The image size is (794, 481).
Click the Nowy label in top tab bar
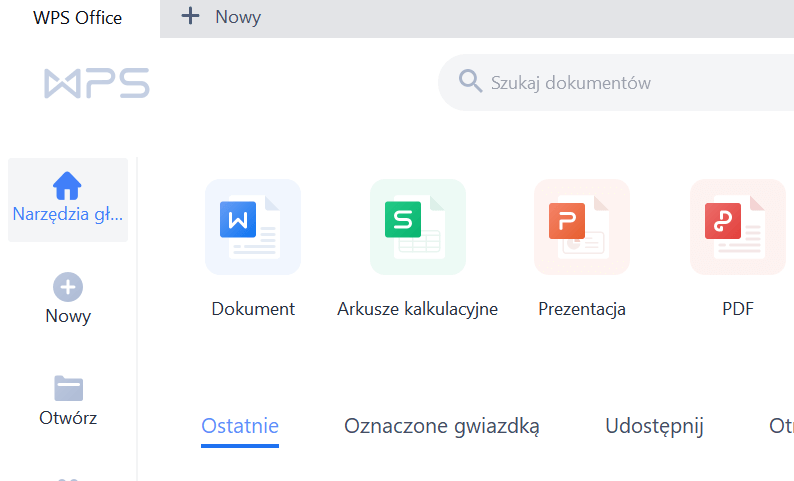(x=238, y=17)
